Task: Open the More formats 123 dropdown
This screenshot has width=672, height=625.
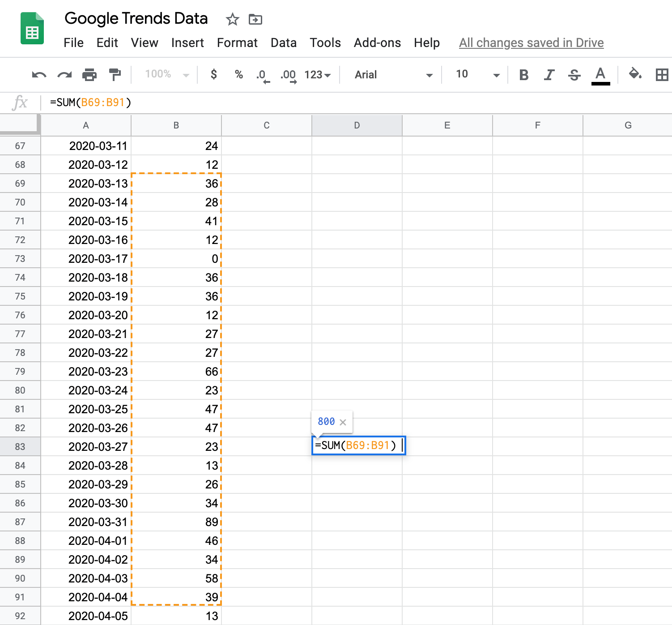Action: (x=317, y=75)
